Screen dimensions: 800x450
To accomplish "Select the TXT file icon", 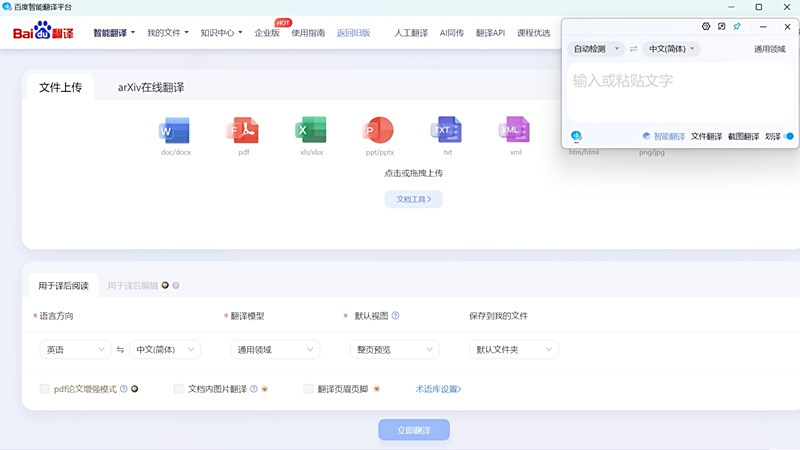I will click(x=447, y=130).
